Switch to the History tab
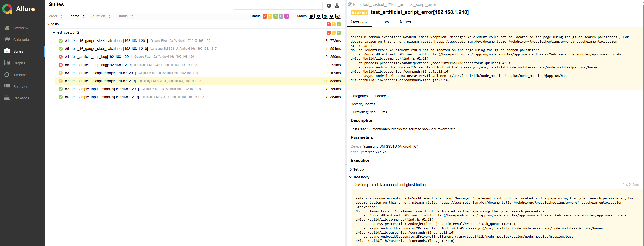 (383, 22)
